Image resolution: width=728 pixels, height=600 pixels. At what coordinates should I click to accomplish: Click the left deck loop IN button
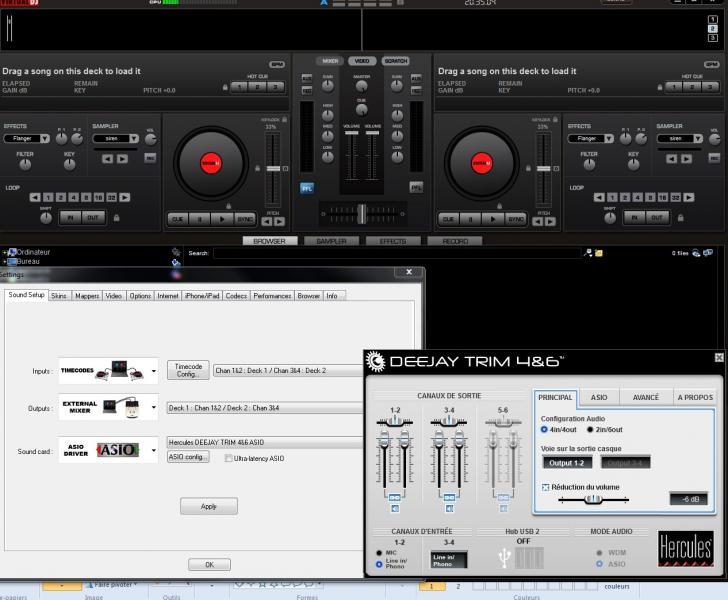click(70, 217)
